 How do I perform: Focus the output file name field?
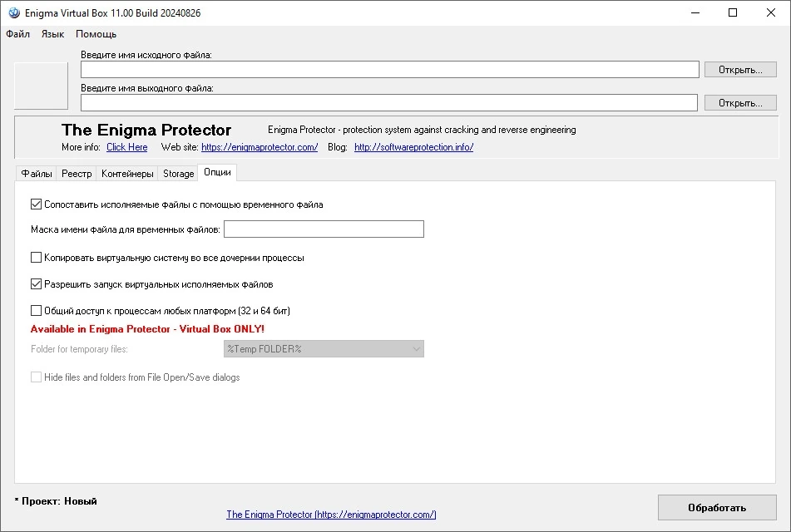[389, 103]
